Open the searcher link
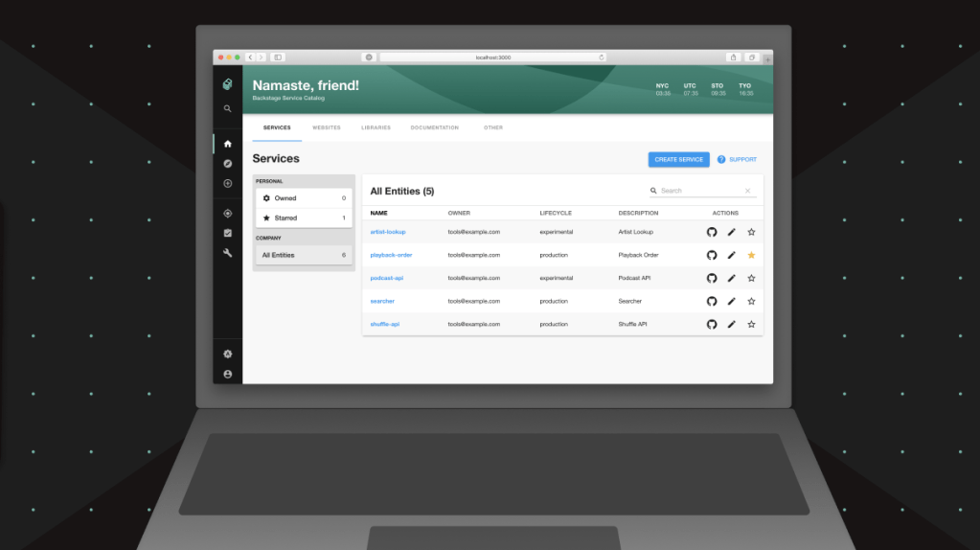Screen dimensions: 980x550 pyautogui.click(x=382, y=301)
